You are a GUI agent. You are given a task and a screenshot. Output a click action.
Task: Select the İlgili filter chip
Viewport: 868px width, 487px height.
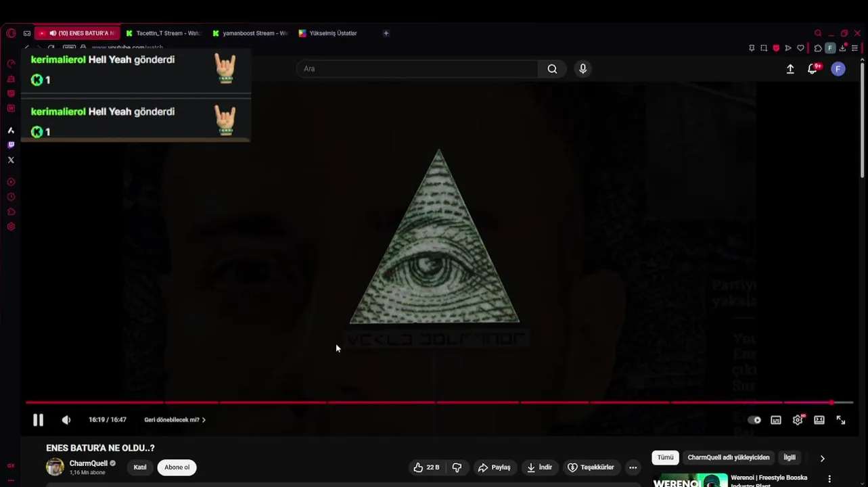[790, 458]
